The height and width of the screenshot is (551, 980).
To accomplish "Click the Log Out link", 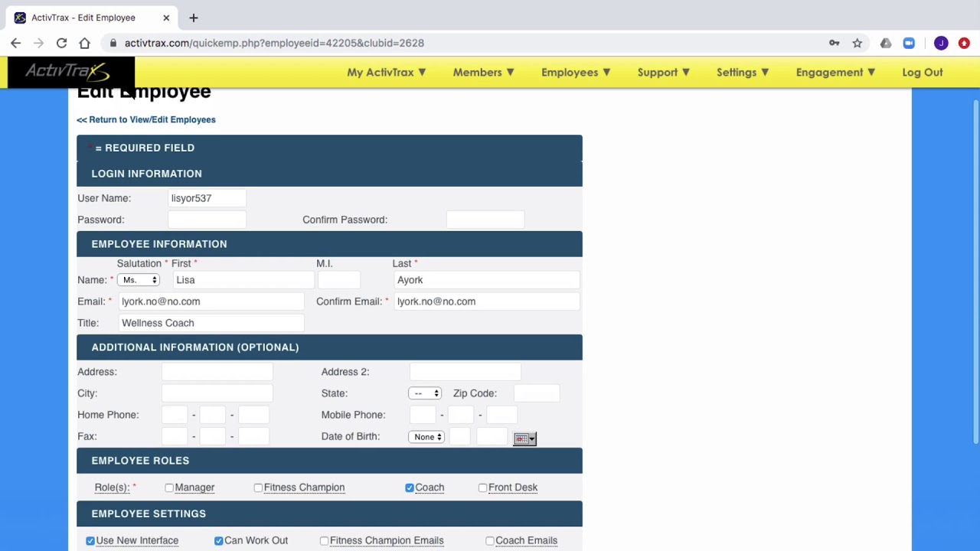I will (923, 72).
